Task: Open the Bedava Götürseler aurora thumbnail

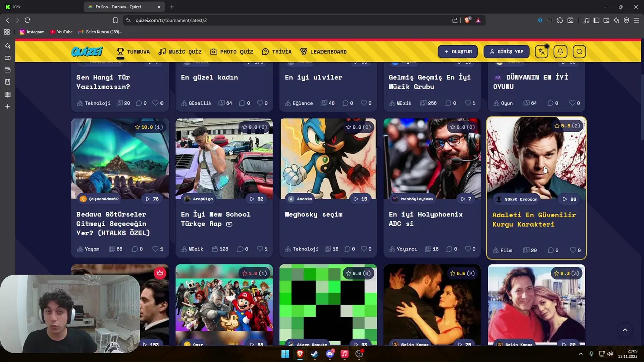Action: coord(120,158)
